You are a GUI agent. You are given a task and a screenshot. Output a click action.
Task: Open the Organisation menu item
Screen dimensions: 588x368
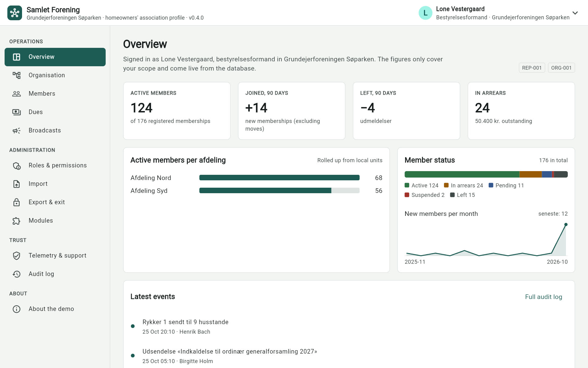[x=55, y=75]
